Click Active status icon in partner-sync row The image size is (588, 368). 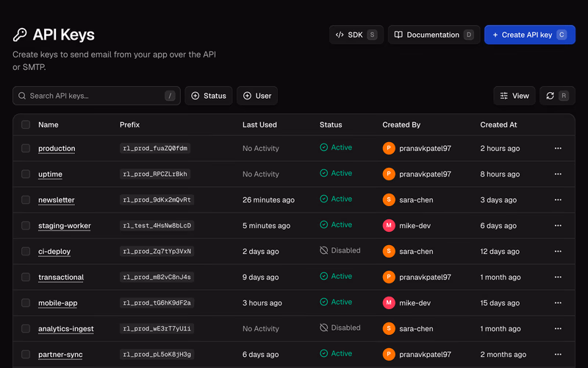323,353
